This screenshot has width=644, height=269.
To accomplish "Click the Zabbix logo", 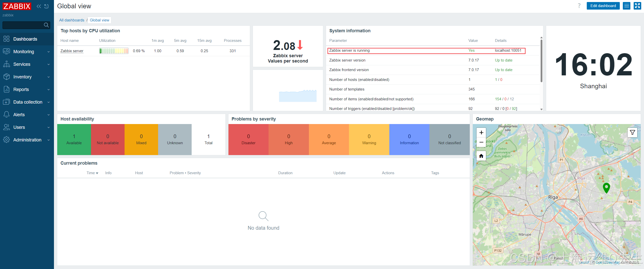I will point(17,6).
